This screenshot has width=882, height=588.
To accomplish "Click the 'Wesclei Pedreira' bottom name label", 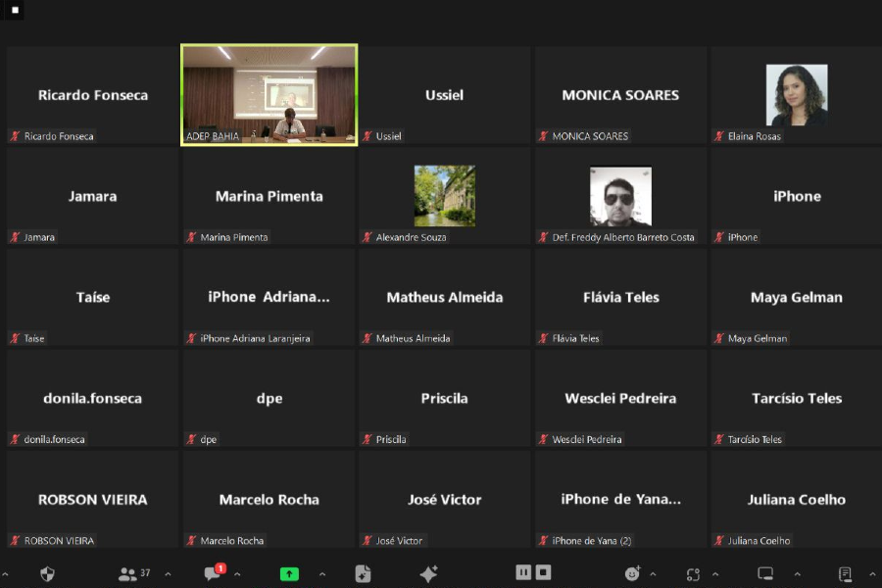I will coord(587,439).
